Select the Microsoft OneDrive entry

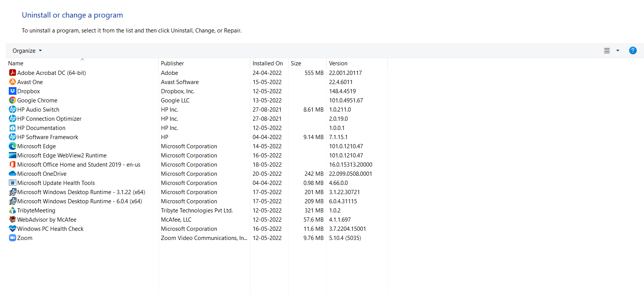click(x=42, y=173)
